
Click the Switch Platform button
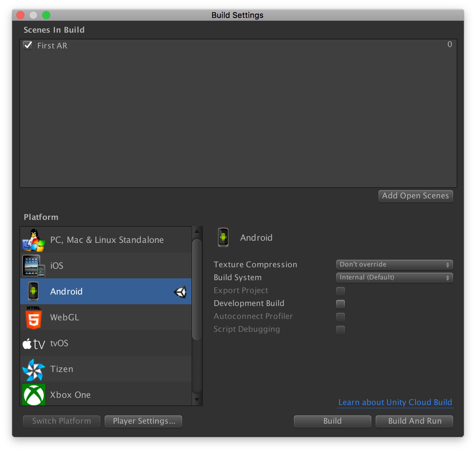[62, 421]
